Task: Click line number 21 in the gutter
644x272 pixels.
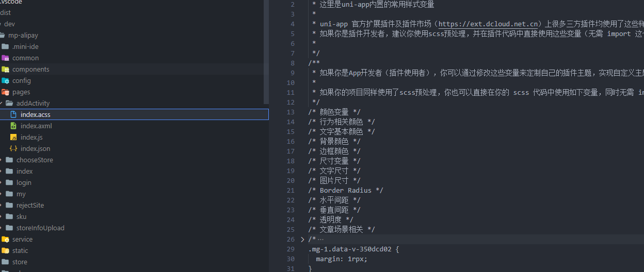Action: click(x=290, y=191)
